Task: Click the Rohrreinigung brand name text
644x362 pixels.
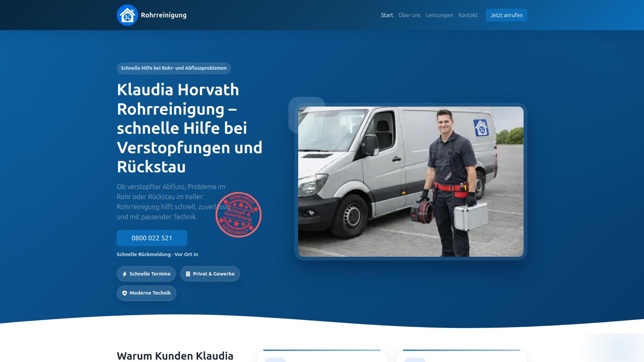Action: (164, 15)
